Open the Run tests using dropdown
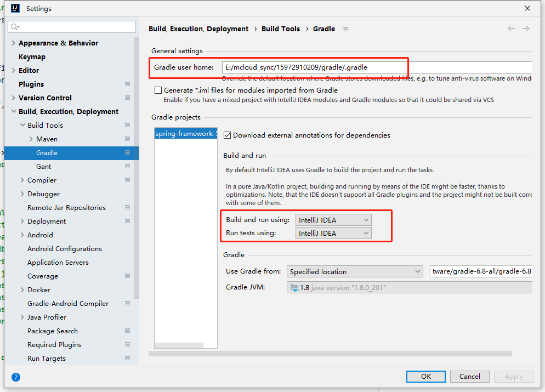Screen dimensions: 545x392 pos(333,233)
